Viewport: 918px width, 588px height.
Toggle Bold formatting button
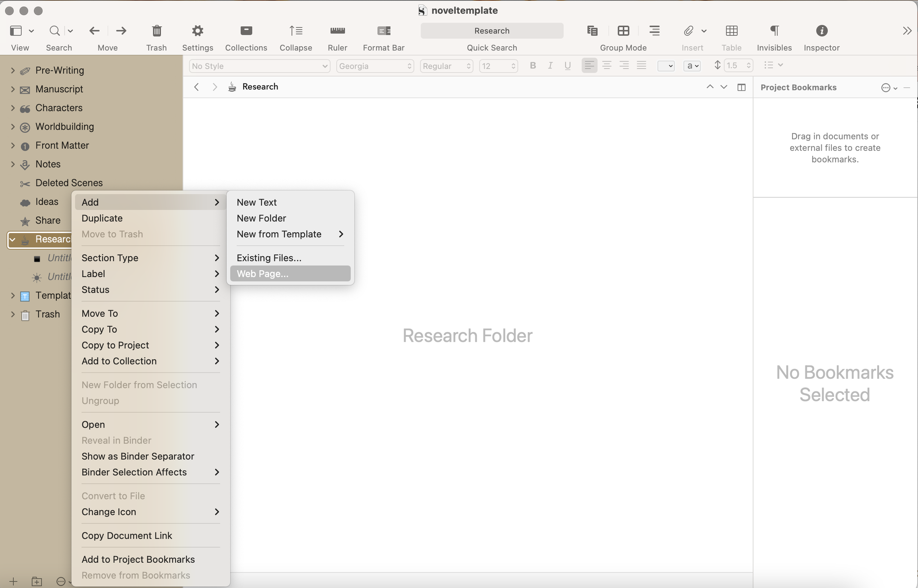[x=533, y=66]
